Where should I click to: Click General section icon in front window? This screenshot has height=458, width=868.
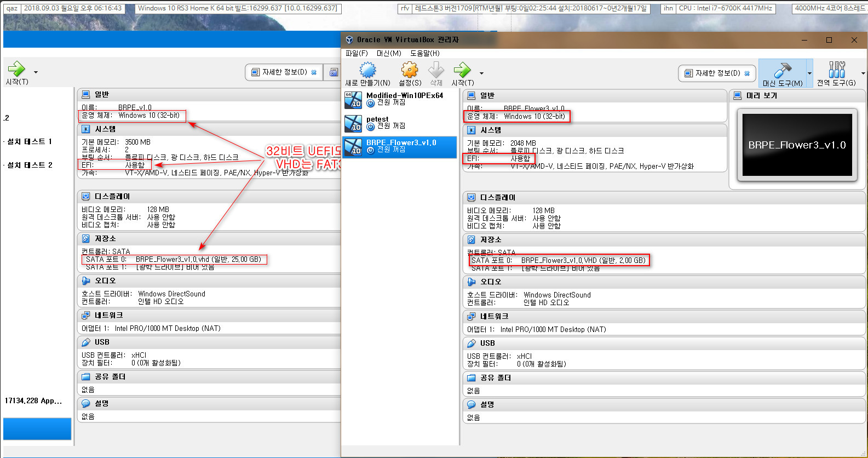(x=472, y=95)
